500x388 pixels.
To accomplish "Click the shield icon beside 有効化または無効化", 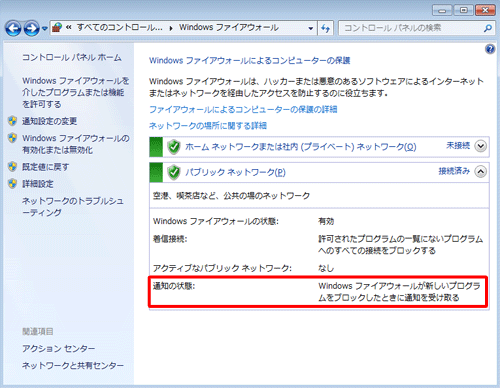I will pos(13,138).
